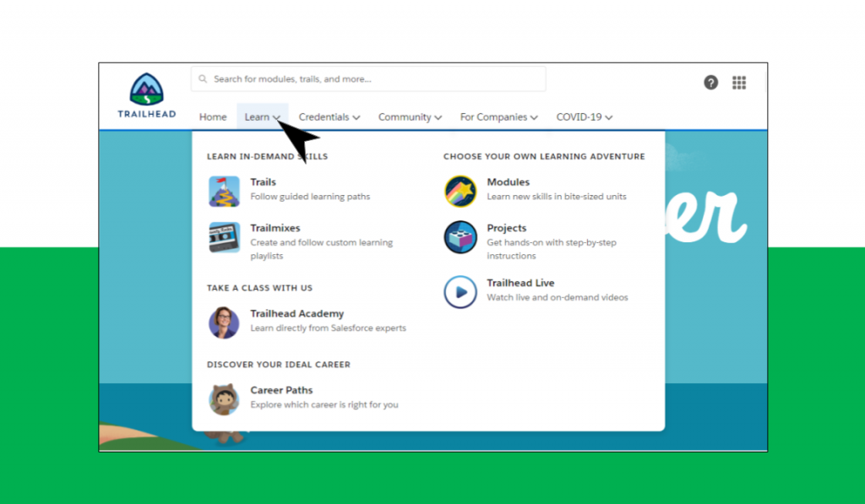Viewport: 865px width, 504px height.
Task: Expand the Credentials dropdown
Action: click(329, 117)
